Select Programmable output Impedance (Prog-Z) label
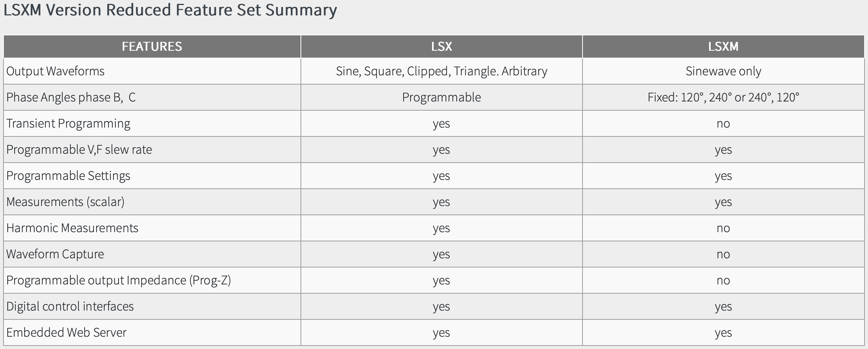The height and width of the screenshot is (349, 868). coord(119,280)
